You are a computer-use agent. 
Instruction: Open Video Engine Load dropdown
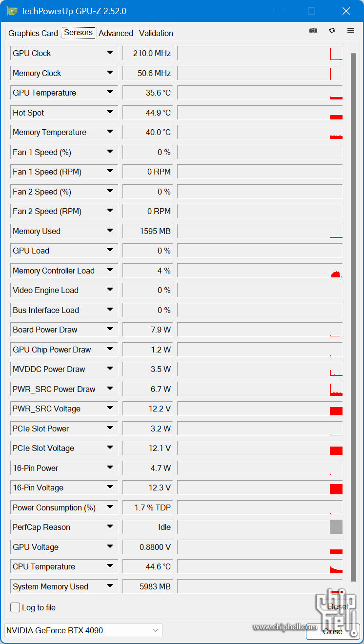point(110,290)
